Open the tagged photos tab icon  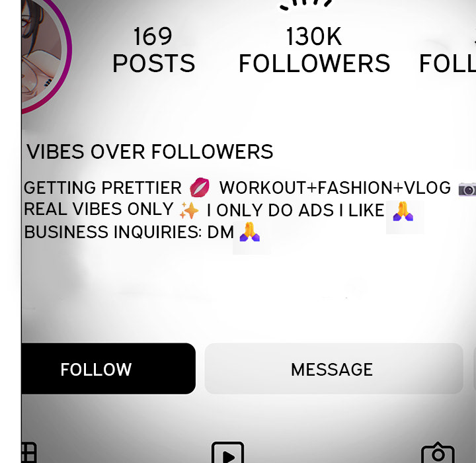click(x=438, y=452)
